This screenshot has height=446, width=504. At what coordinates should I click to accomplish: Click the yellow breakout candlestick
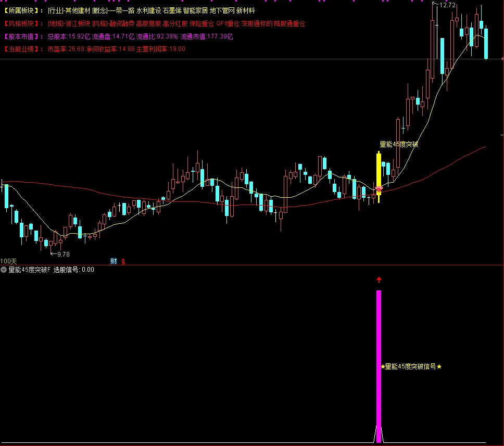click(379, 177)
